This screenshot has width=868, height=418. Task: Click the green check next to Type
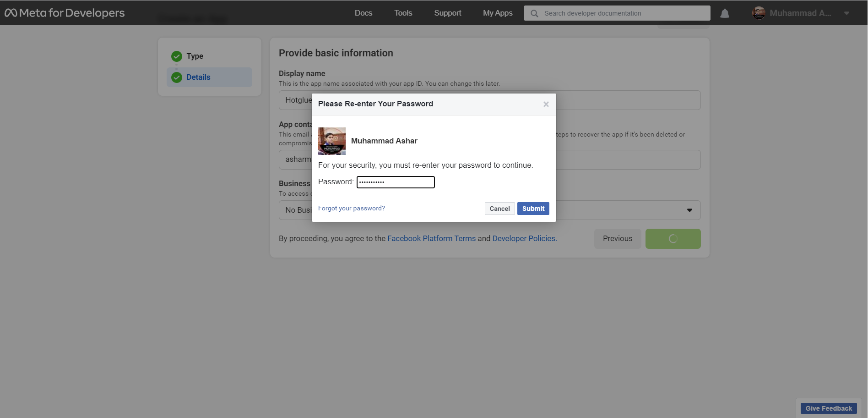[177, 56]
